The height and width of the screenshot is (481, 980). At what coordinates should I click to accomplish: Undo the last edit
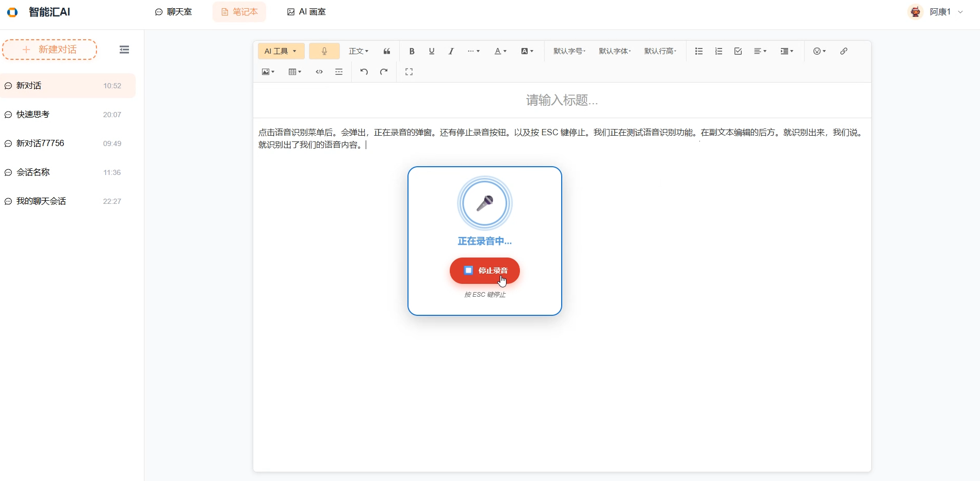(x=364, y=72)
